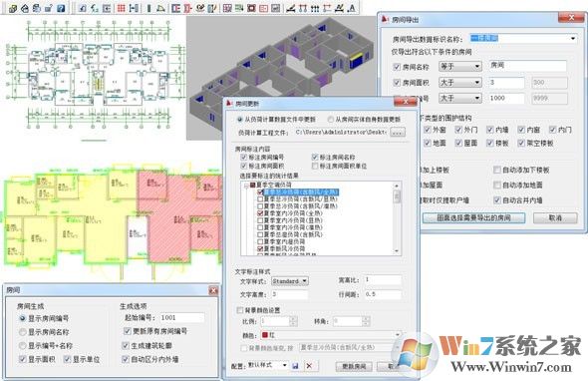The image size is (588, 381).
Task: Toggle 自动合并内墙 checkbox
Action: coord(497,200)
